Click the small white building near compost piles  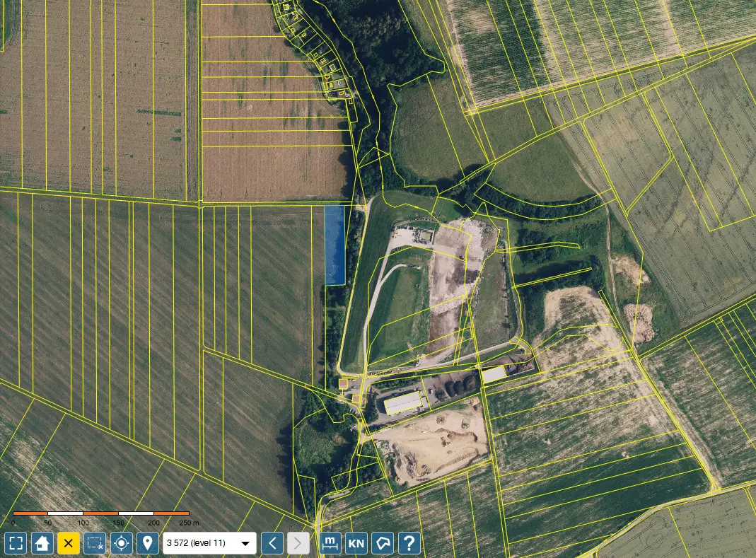[x=494, y=374]
